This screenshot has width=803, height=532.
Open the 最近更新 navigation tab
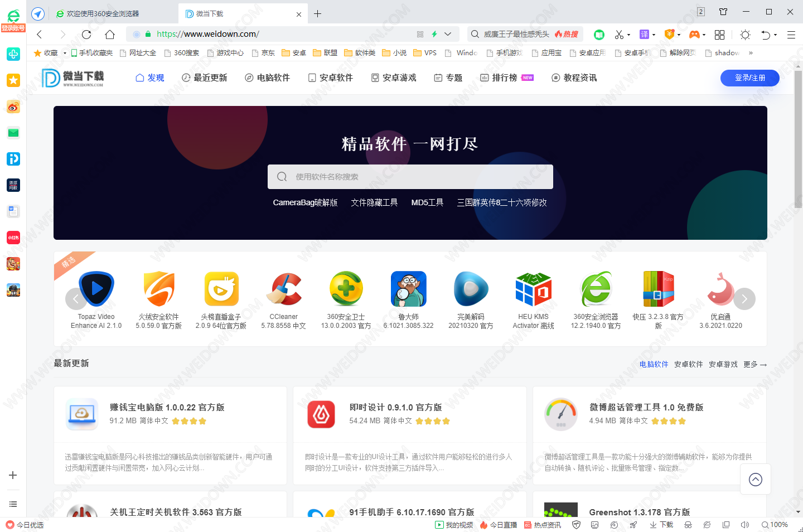click(x=205, y=78)
